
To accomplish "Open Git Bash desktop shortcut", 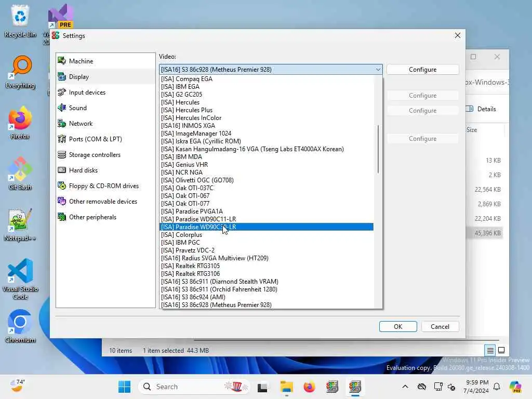I will point(20,174).
